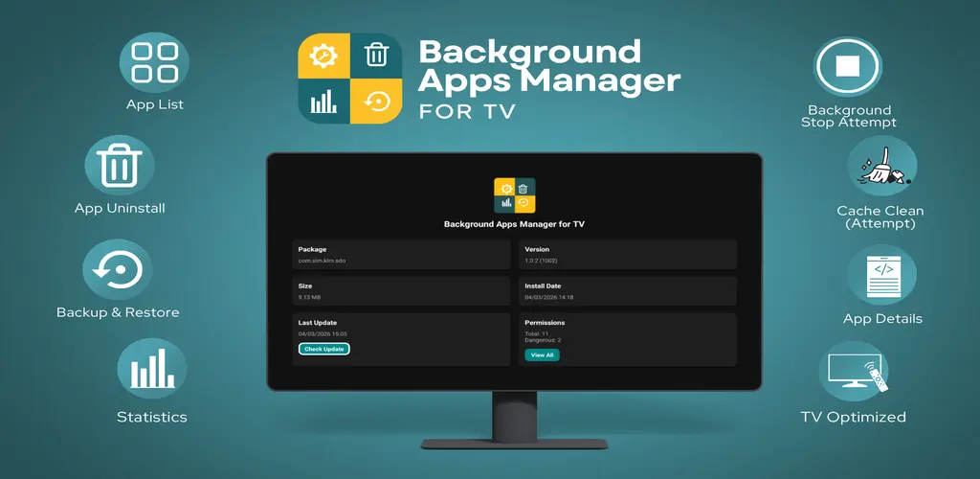Select the App Uninstall trash icon
The image size is (980, 479).
pos(120,166)
